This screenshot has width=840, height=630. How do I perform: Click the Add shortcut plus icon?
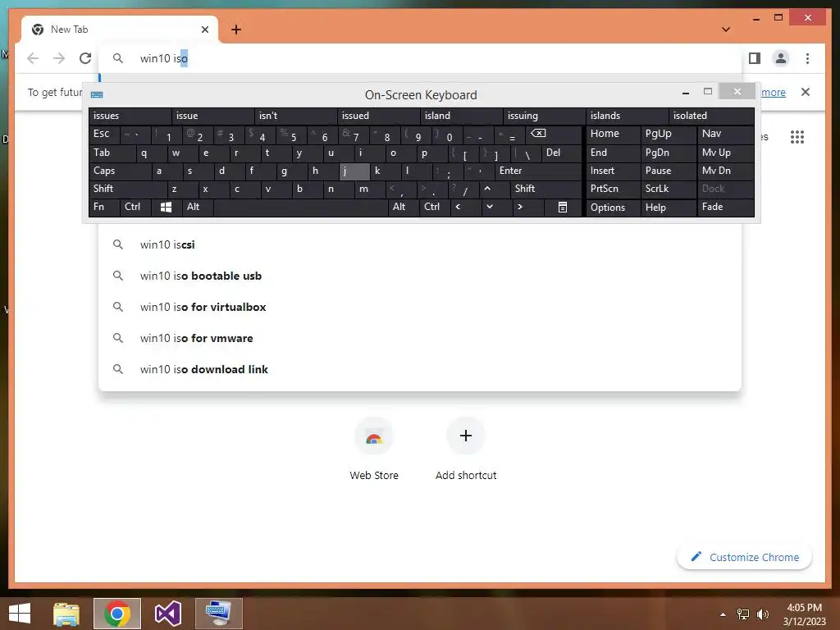(466, 436)
